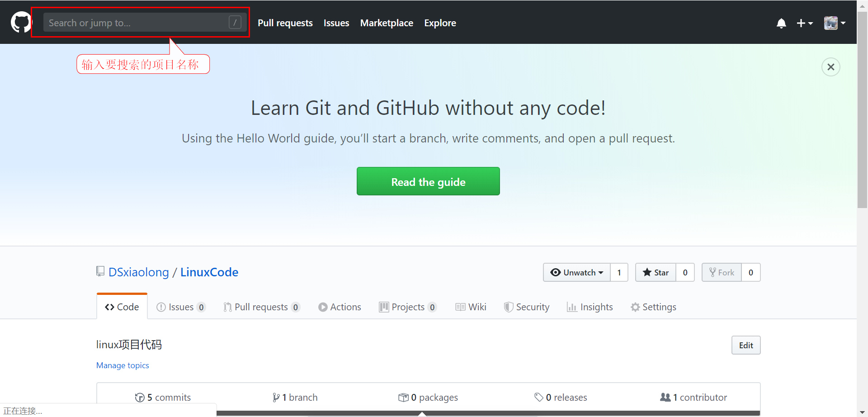Open Marketplace in the top navigation
868x417 pixels.
tap(387, 23)
